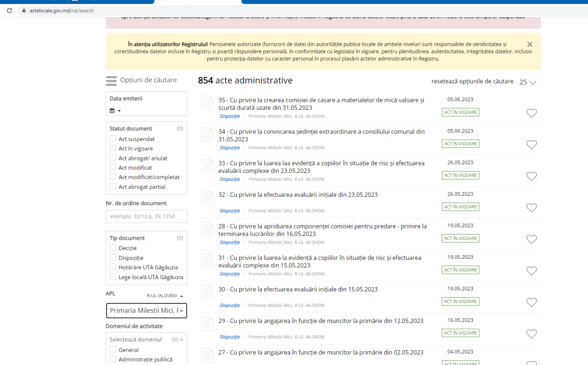Screen dimensions: 588x365
Task: Favorite act 33 with the heart icon
Action: point(532,176)
